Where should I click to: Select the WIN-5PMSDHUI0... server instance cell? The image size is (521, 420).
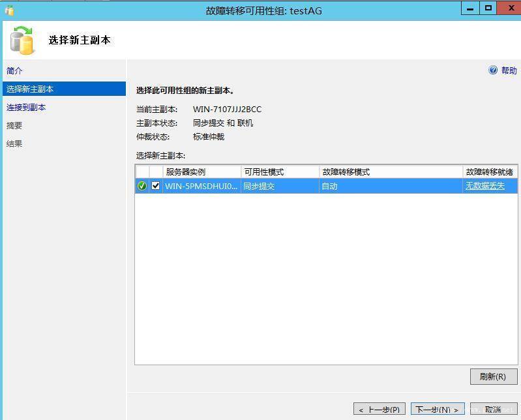[201, 186]
